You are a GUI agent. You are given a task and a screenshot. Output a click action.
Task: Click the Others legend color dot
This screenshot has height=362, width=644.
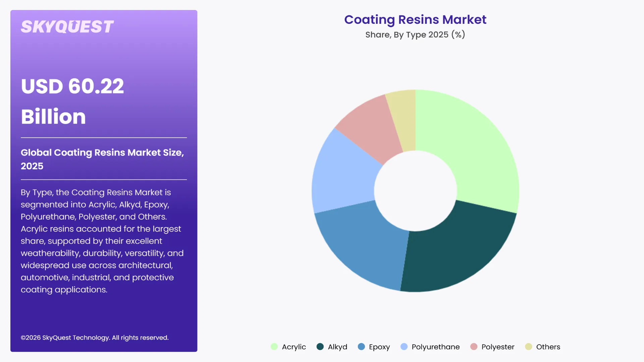pos(528,347)
